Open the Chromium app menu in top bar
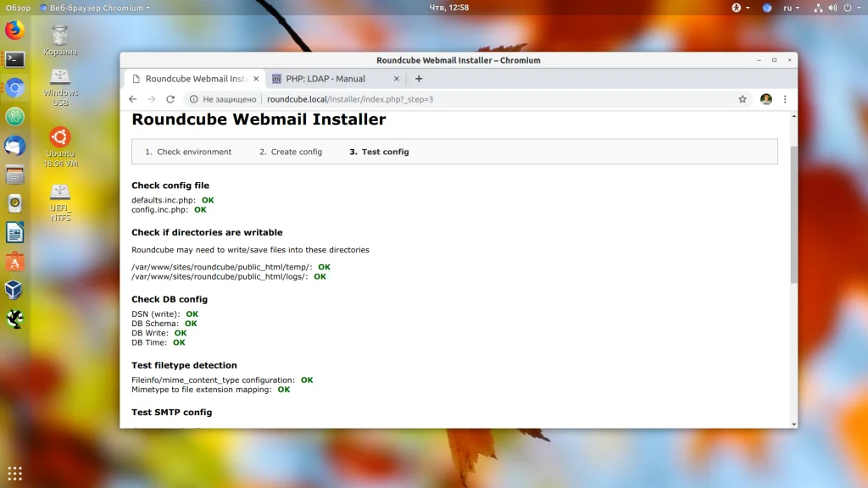Screen dimensions: 868x488 pyautogui.click(x=95, y=8)
